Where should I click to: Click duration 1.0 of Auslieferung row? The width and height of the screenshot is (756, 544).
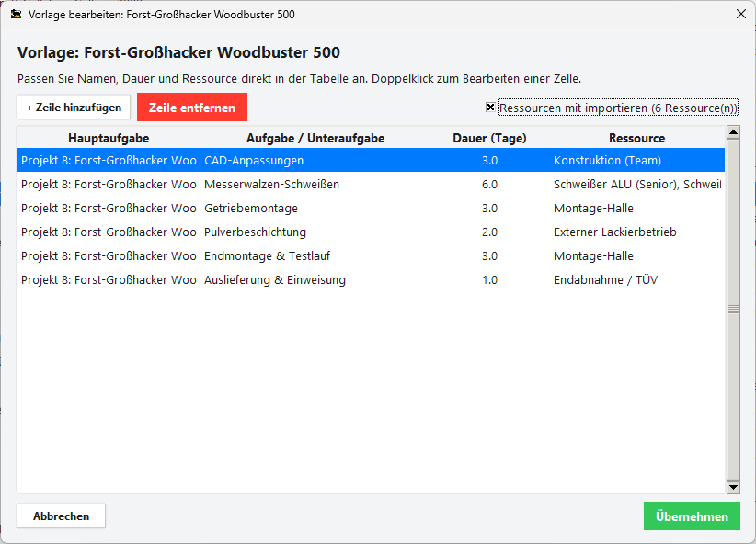coord(490,280)
